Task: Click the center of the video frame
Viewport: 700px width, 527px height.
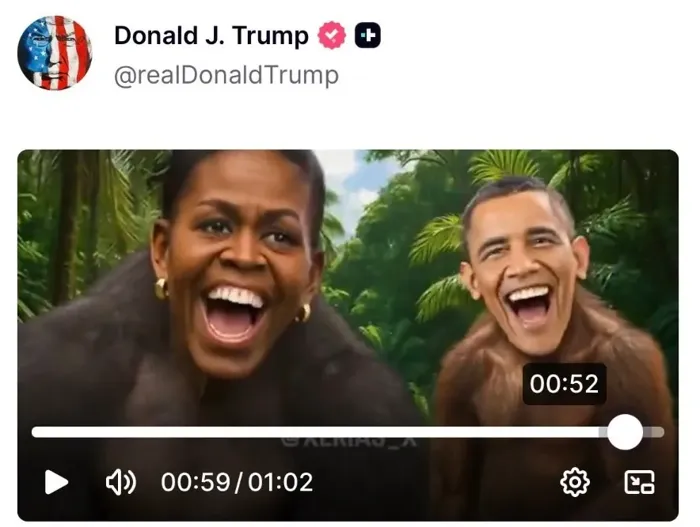Action: [348, 335]
